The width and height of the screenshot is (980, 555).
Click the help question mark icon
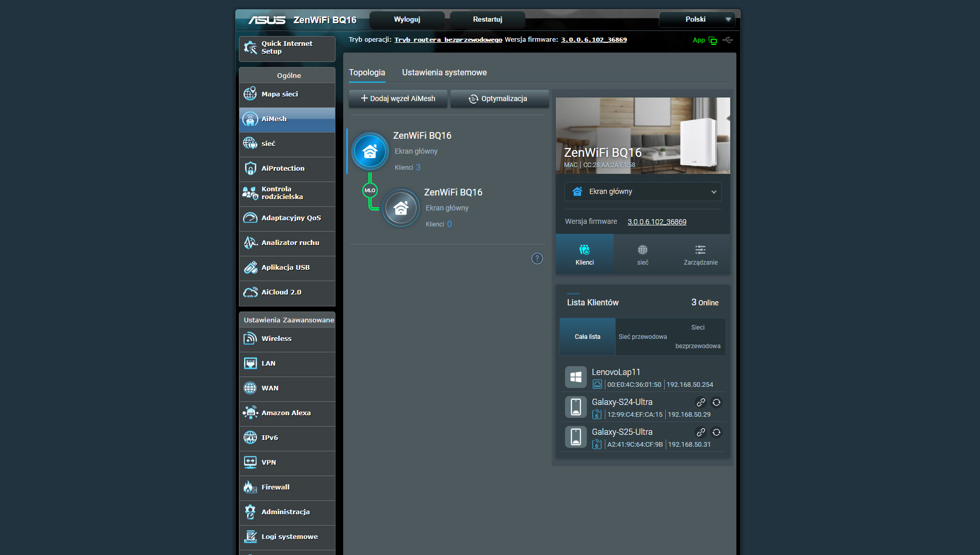click(537, 258)
